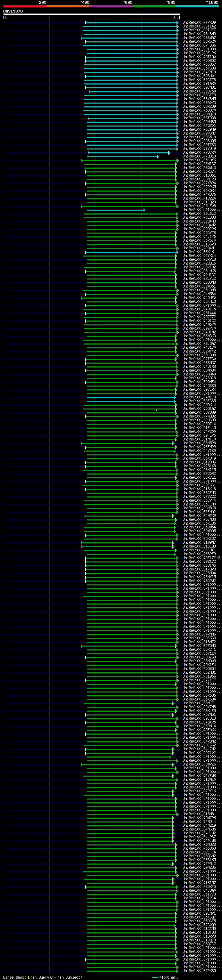Select hit label UniRef100_Q45UE0

tap(199, 298)
